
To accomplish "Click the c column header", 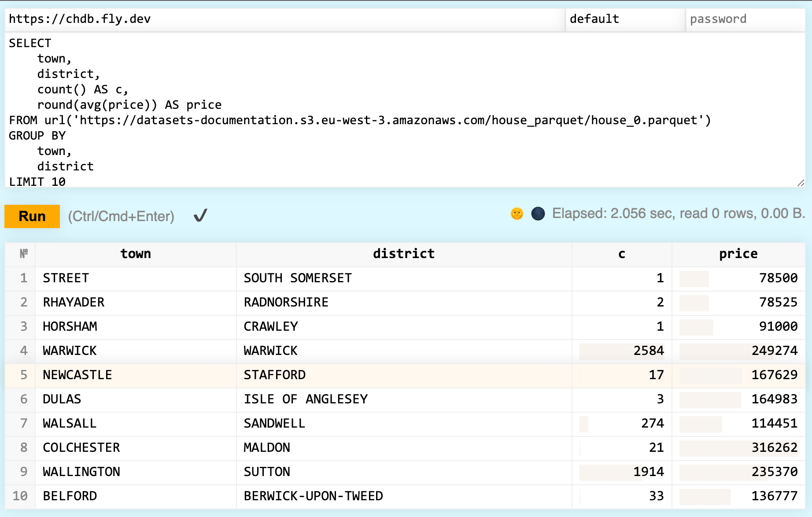I will [x=621, y=254].
